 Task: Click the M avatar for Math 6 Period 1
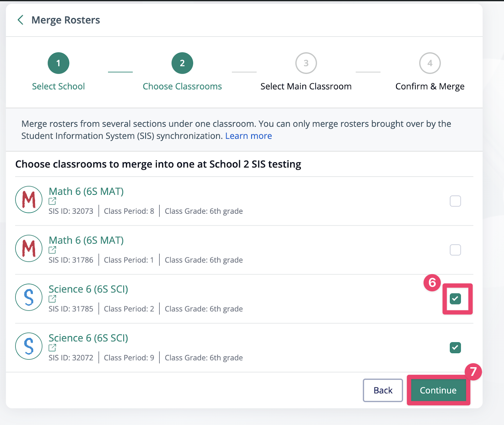click(29, 248)
